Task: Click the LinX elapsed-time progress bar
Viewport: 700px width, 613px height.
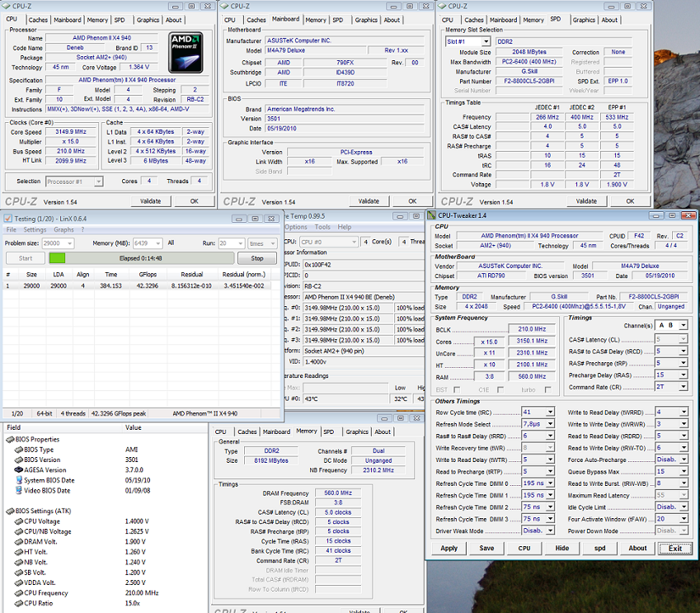Action: 141,258
